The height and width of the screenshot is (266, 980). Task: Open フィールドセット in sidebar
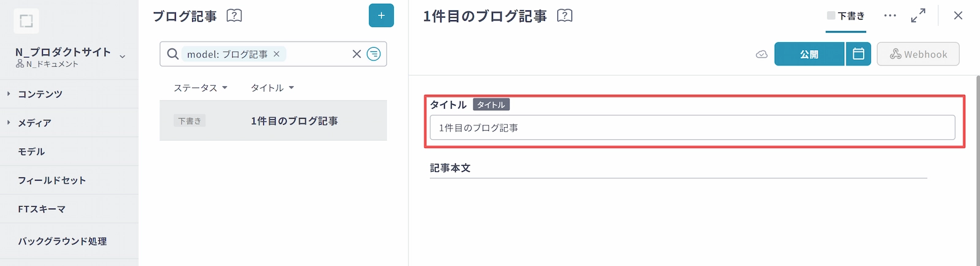tap(52, 180)
